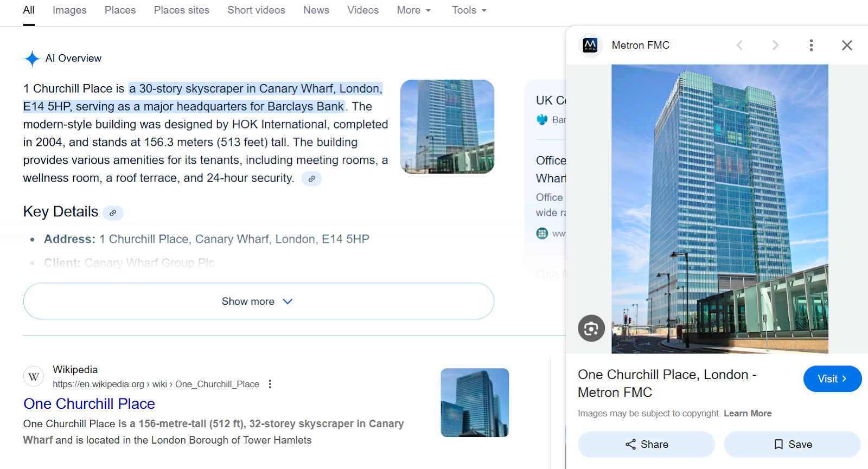Click the large building photo in the preview panel
Viewport: 868px width, 469px height.
pos(720,209)
